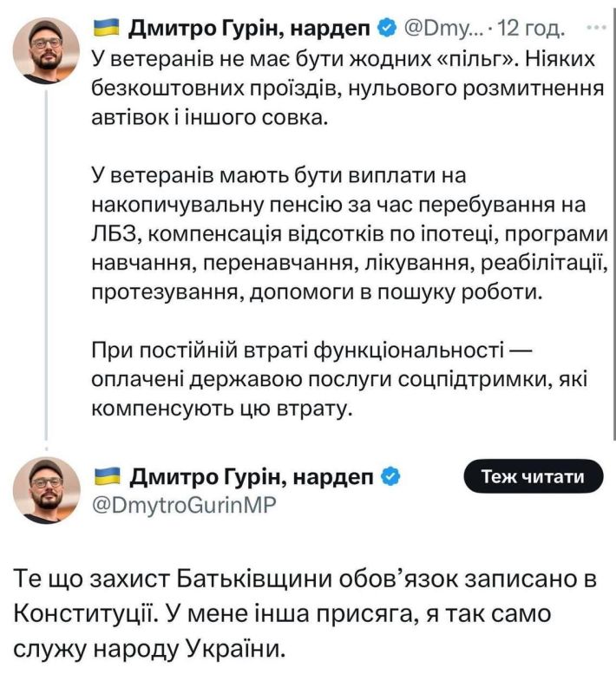This screenshot has width=616, height=694.
Task: Open the more options menu on first tweet
Action: pyautogui.click(x=598, y=29)
